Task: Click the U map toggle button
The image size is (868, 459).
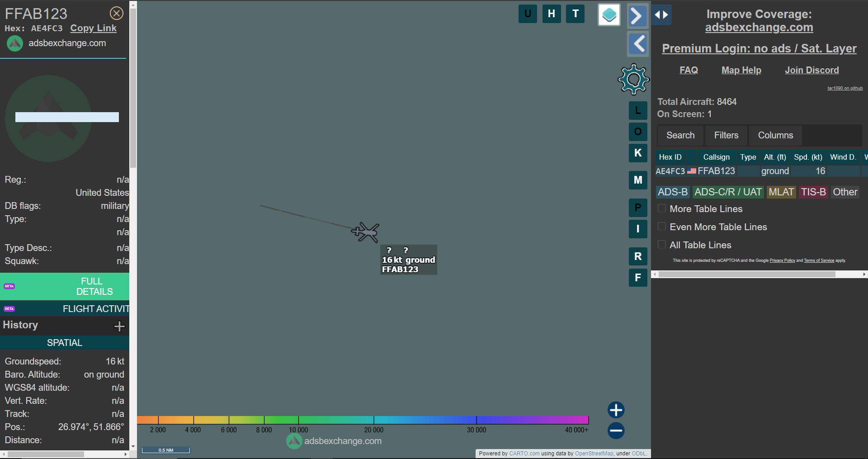Action: (528, 14)
